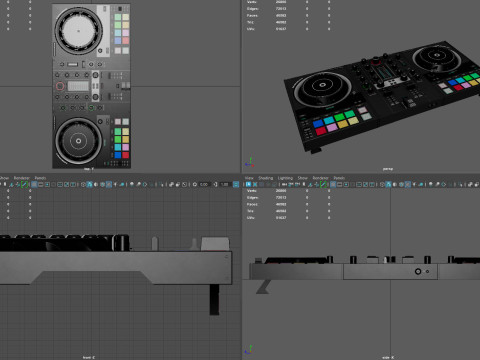Toggle motion blur in the front view toolbar
The width and height of the screenshot is (480, 360).
(138, 184)
